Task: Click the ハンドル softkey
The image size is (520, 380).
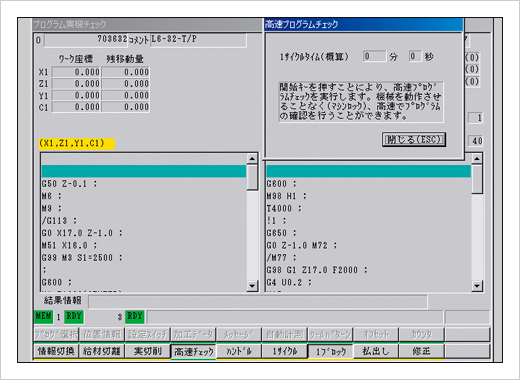Action: tap(239, 351)
